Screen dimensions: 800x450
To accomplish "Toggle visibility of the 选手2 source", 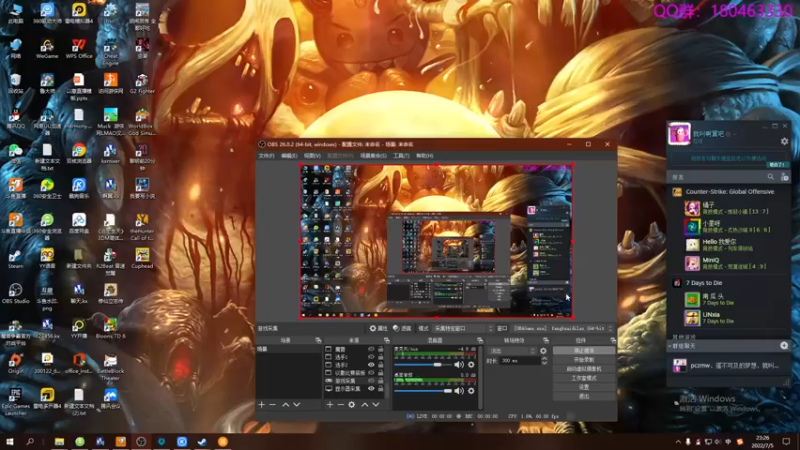I will pyautogui.click(x=371, y=365).
